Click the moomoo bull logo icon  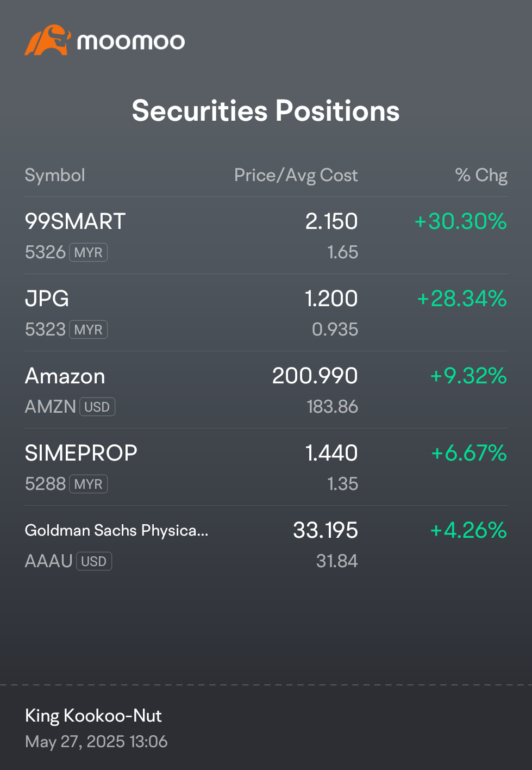(x=48, y=40)
